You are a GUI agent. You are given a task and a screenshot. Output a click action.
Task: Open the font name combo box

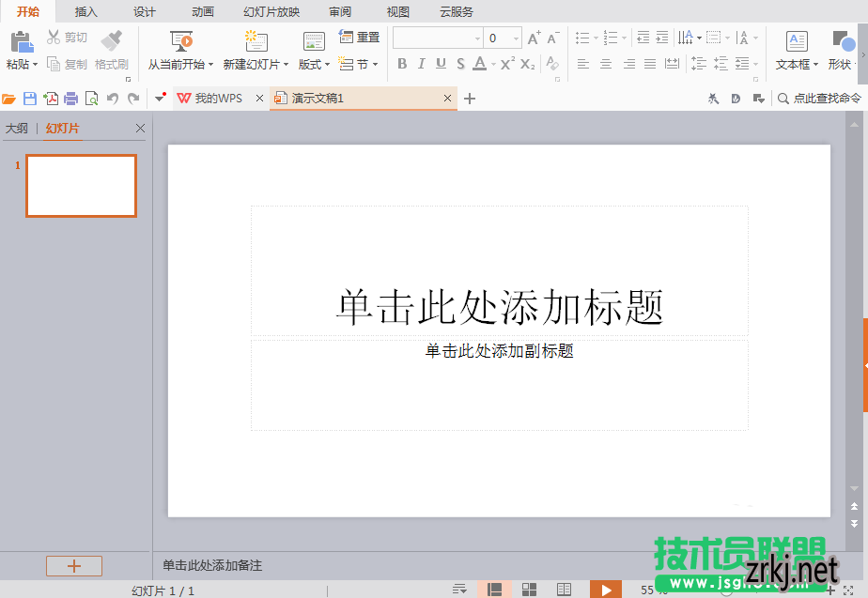tap(438, 38)
